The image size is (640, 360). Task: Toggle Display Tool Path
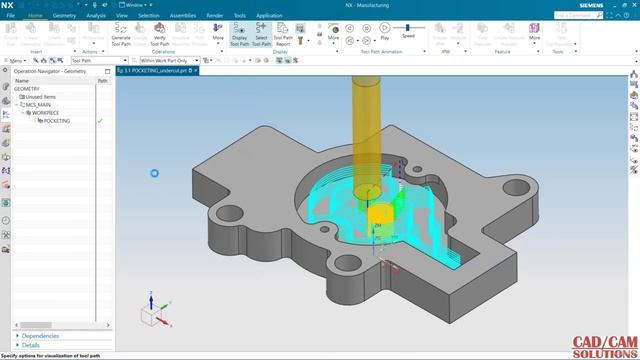tap(240, 34)
